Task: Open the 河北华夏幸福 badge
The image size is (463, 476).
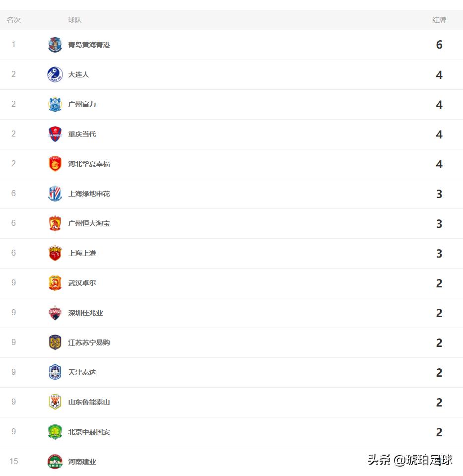Action: (x=55, y=164)
